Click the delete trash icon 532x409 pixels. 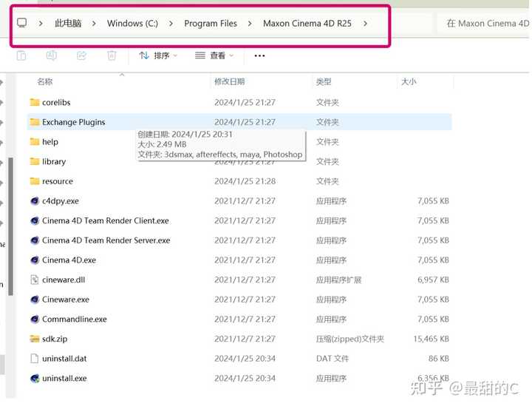pos(112,55)
